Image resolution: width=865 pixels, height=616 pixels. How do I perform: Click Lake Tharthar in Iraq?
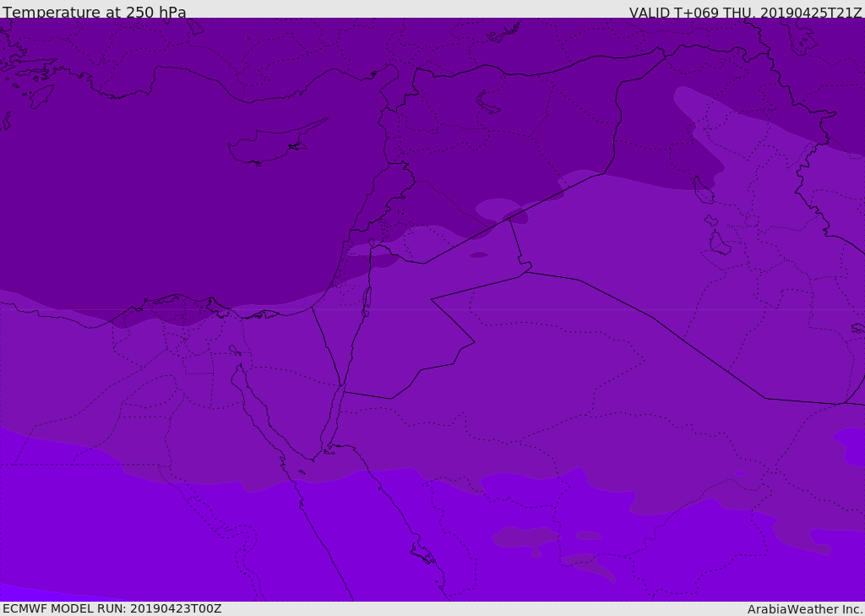click(x=704, y=190)
